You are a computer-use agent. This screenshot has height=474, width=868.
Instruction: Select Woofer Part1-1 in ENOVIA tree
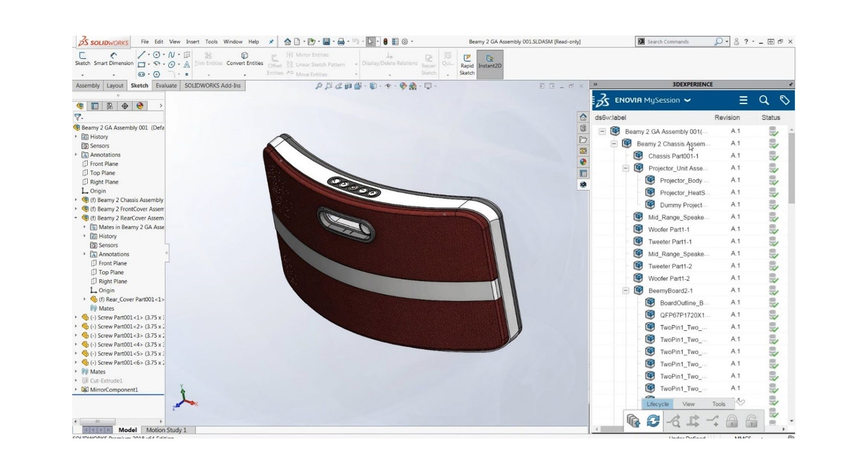(x=668, y=230)
